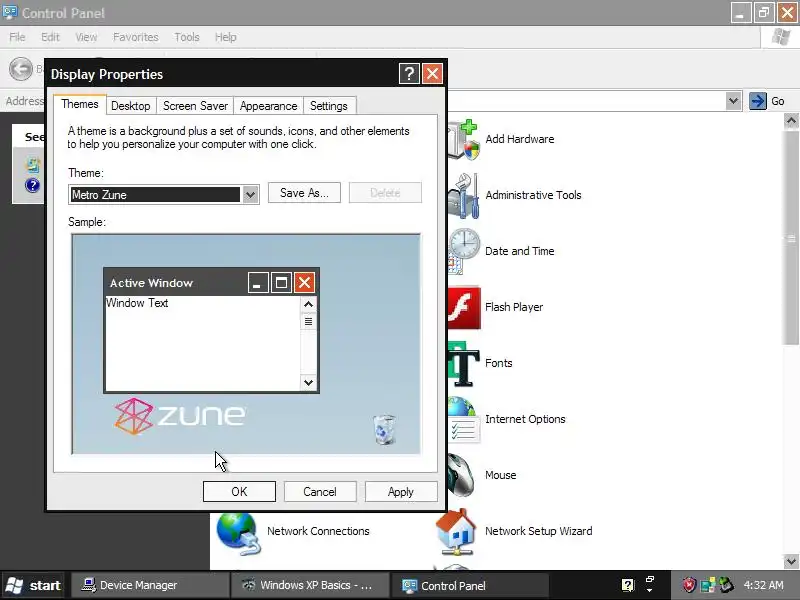This screenshot has width=800, height=600.
Task: Click the sample window scroll up arrow
Action: (x=308, y=305)
